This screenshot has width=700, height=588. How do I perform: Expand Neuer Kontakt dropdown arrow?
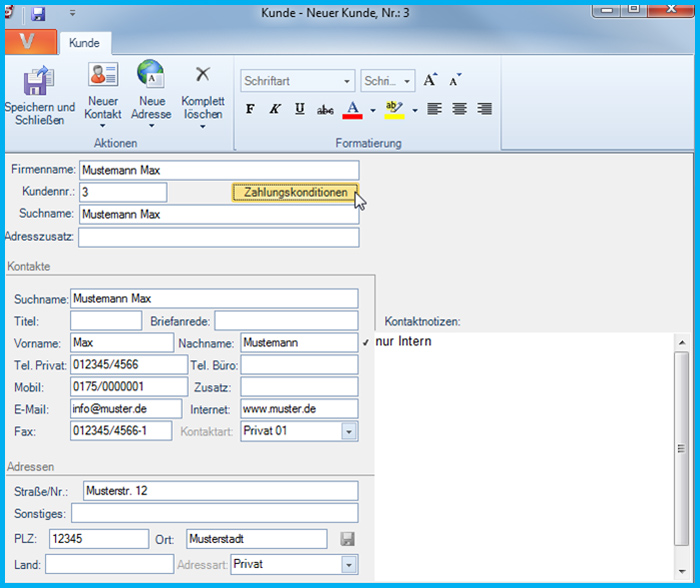click(103, 125)
